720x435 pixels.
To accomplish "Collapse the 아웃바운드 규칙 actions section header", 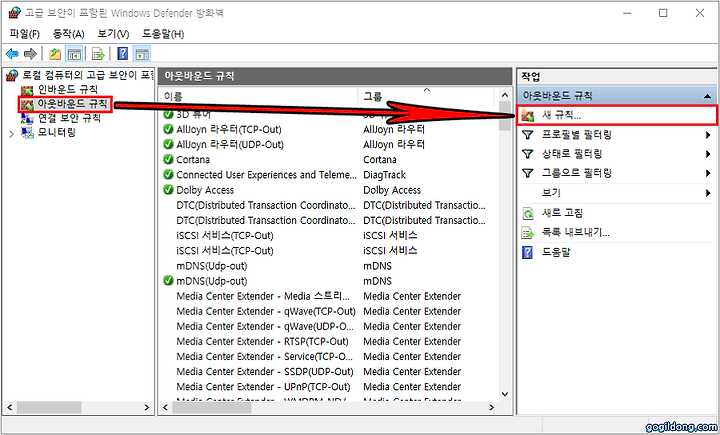I will tap(707, 96).
